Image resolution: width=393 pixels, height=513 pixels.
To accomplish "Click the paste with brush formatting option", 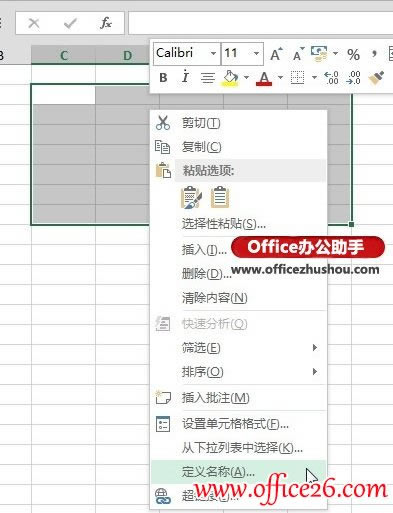I will 191,197.
